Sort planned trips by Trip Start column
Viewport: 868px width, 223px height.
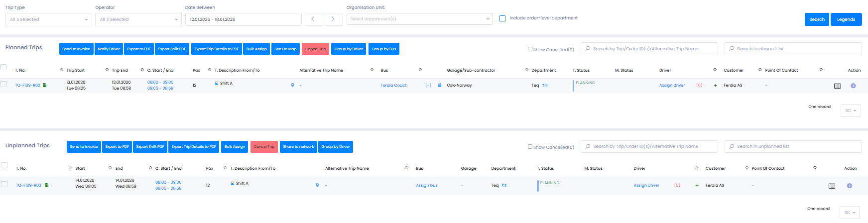point(62,70)
